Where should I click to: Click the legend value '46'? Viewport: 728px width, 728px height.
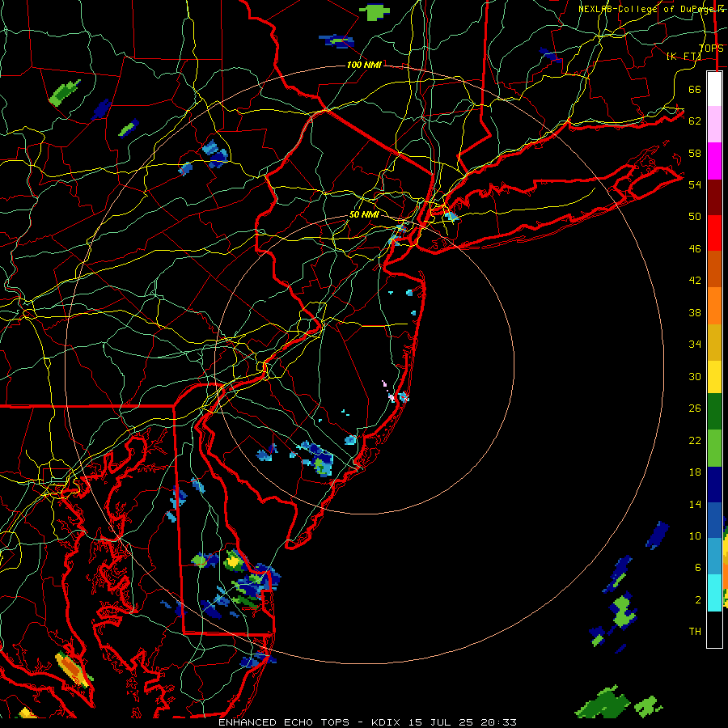(695, 249)
